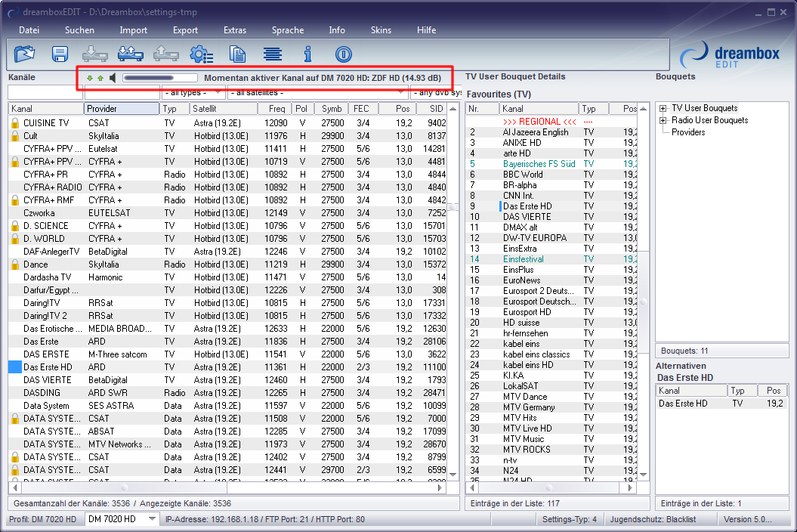
Task: Open the Hilfe menu
Action: point(427,30)
